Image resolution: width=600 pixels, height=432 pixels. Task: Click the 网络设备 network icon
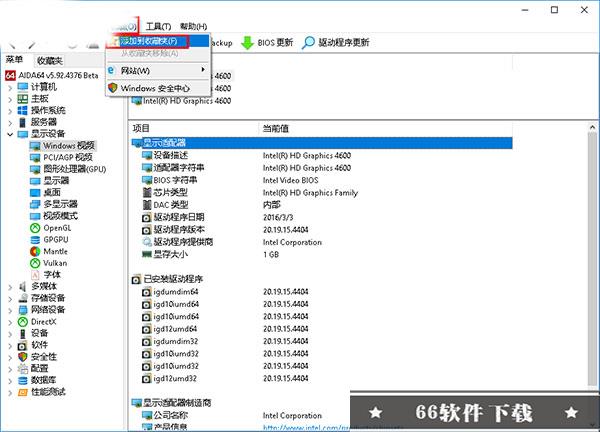[23, 310]
